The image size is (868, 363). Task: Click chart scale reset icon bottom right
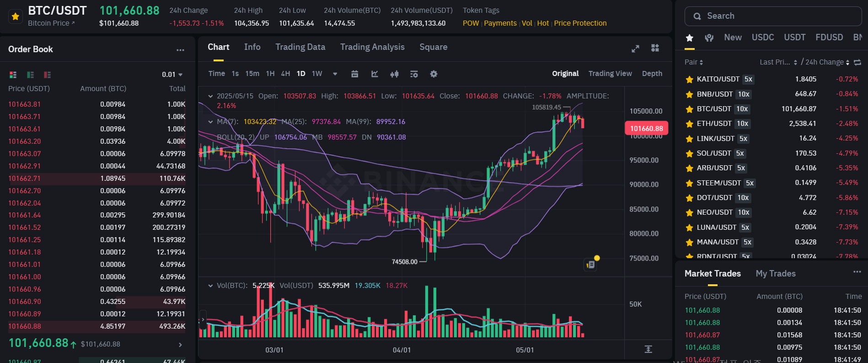click(648, 349)
